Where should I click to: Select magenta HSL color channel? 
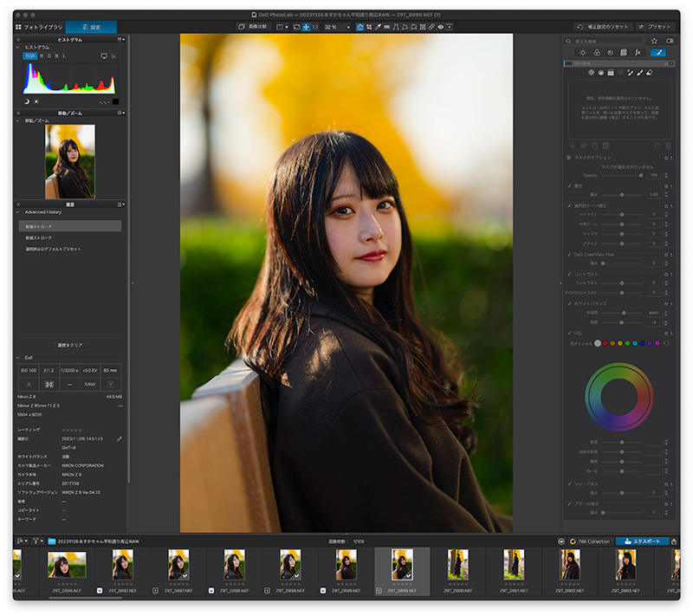tap(657, 343)
